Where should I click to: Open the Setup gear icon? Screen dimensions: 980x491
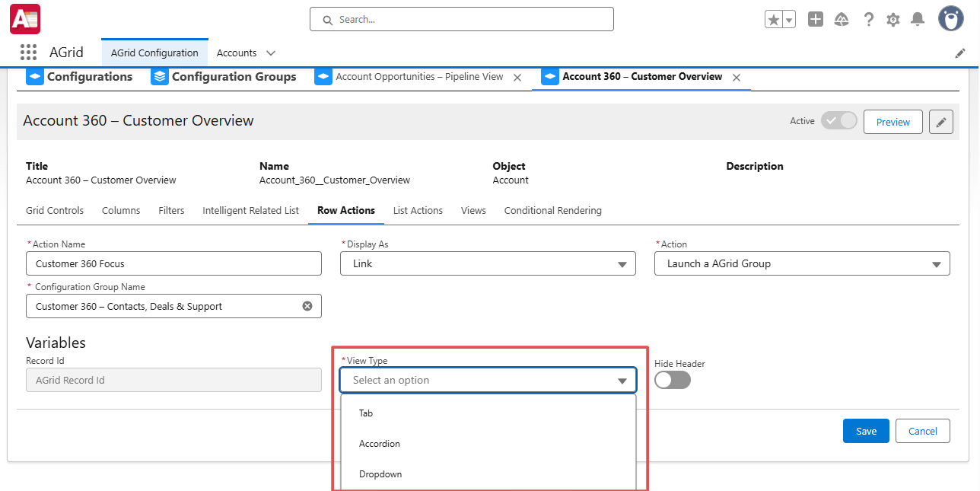pyautogui.click(x=893, y=20)
